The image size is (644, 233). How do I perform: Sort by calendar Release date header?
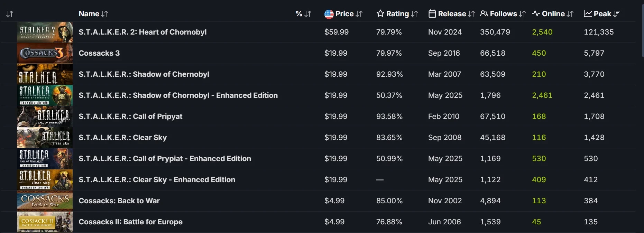[x=451, y=14]
